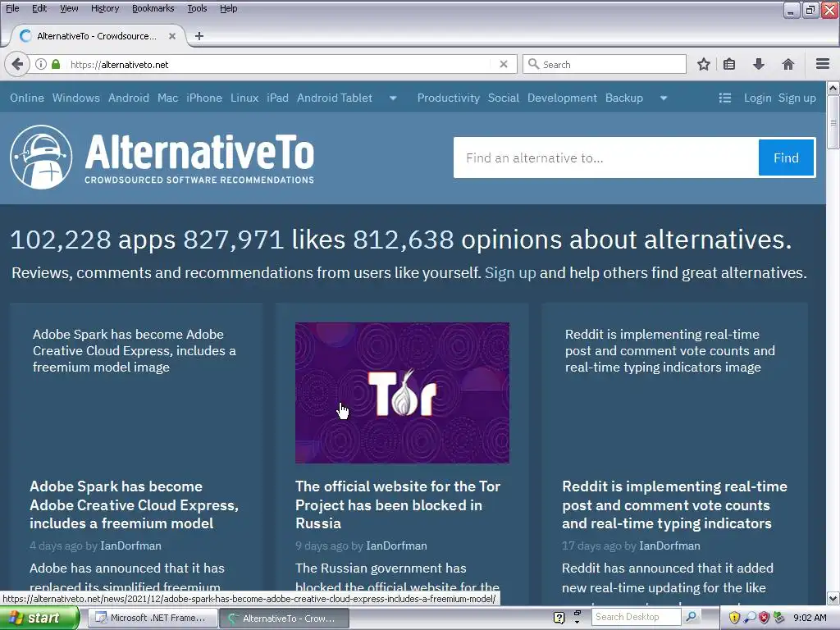This screenshot has width=840, height=630.
Task: Open the Edit menu
Action: click(x=39, y=8)
